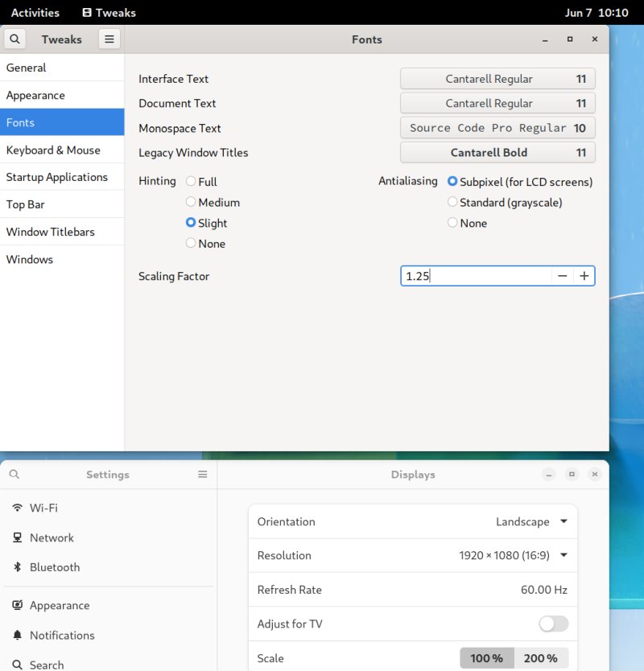Click the search icon in Tweaks header
Viewport: 644px width, 671px height.
14,39
